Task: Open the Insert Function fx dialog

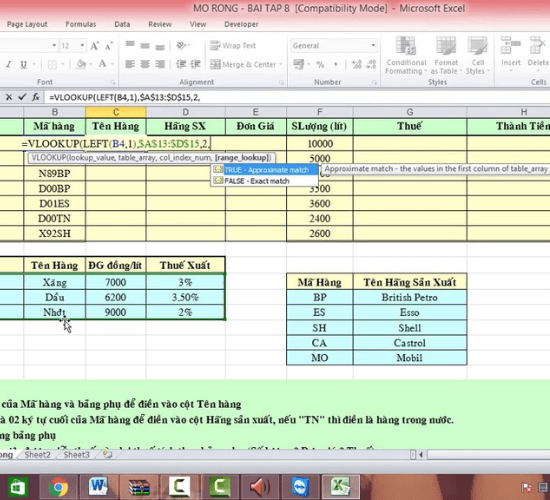Action: coord(35,97)
